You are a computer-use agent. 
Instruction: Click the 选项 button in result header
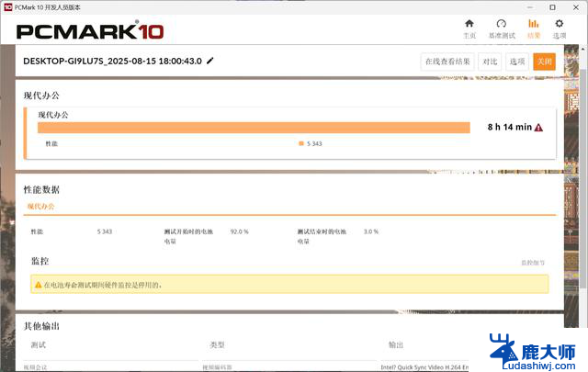(x=517, y=62)
